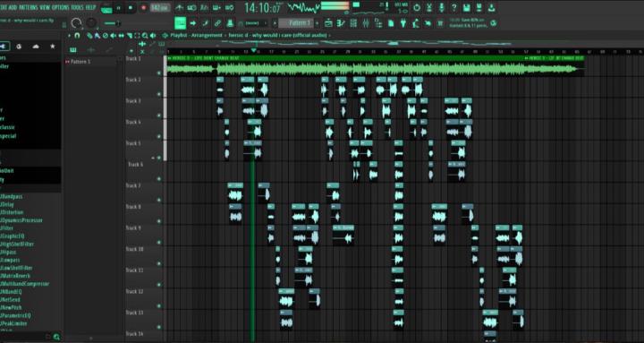Enable the magnet snap tool
This screenshot has width=644, height=343.
(77, 36)
